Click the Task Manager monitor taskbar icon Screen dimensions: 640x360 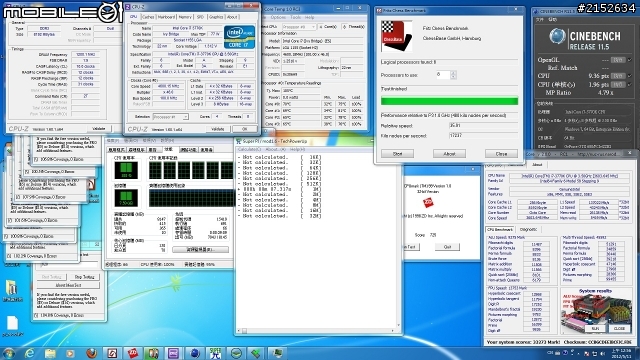(x=278, y=353)
